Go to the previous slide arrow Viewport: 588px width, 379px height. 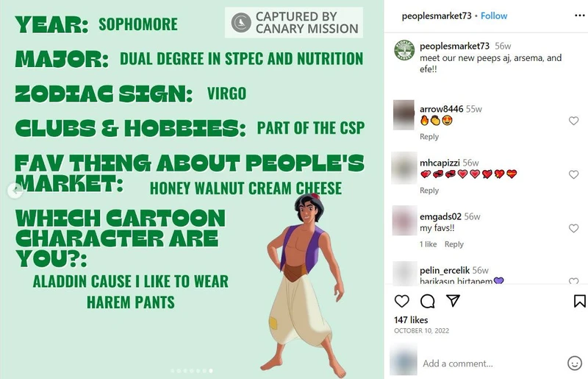click(x=13, y=191)
